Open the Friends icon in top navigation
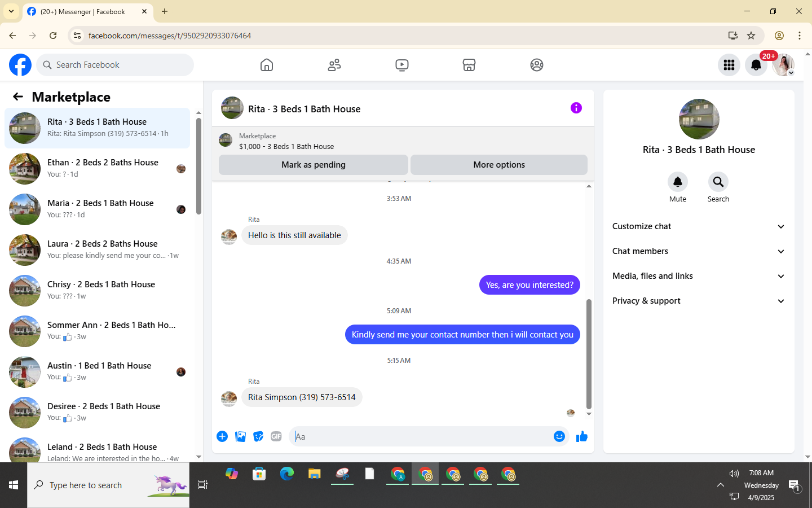Image resolution: width=812 pixels, height=508 pixels. [334, 65]
